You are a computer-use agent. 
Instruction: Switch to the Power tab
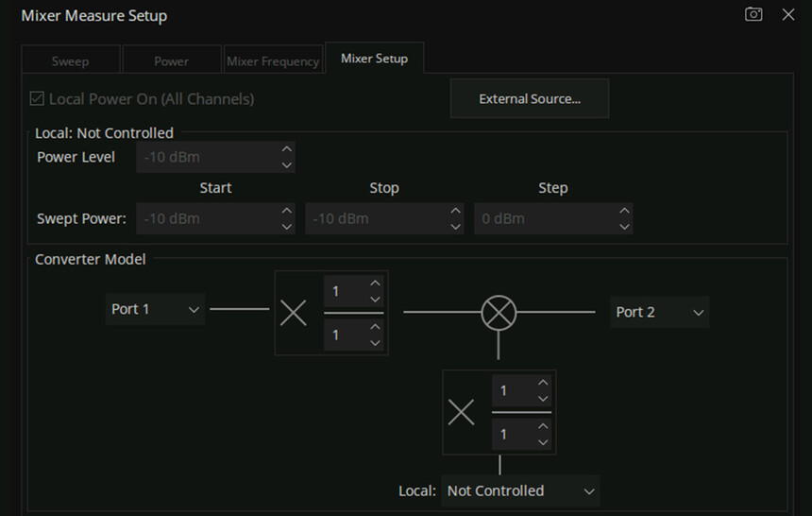point(171,61)
